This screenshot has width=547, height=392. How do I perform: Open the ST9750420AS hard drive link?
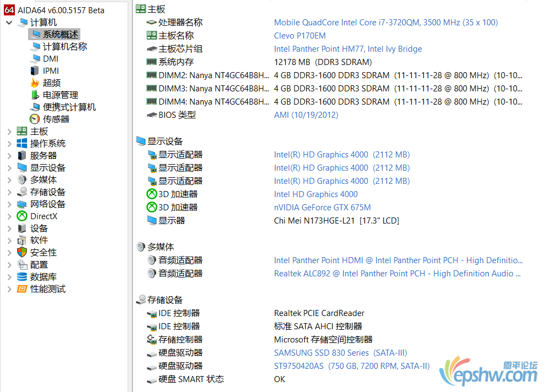tap(352, 366)
